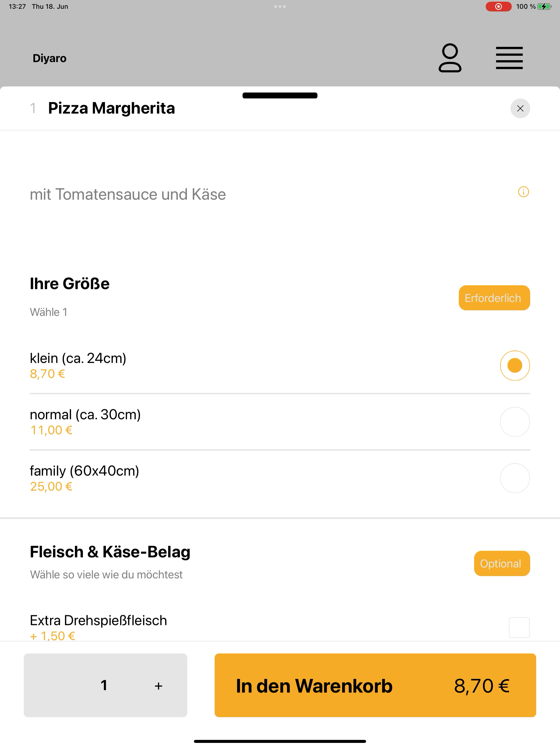Tap the Optional badge
Screen dimensions: 560x747
click(x=501, y=563)
